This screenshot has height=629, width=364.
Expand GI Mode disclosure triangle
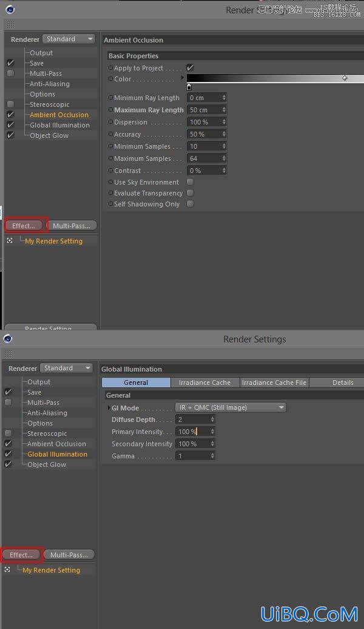click(x=109, y=408)
